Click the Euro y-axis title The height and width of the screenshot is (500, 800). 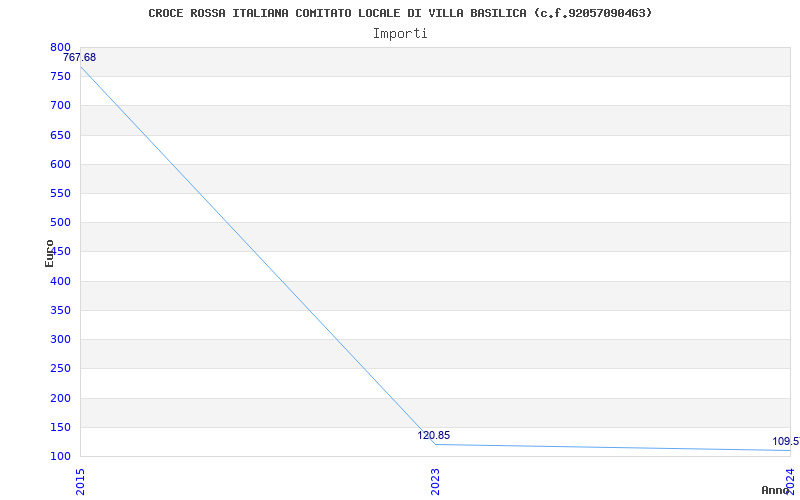[x=49, y=253]
